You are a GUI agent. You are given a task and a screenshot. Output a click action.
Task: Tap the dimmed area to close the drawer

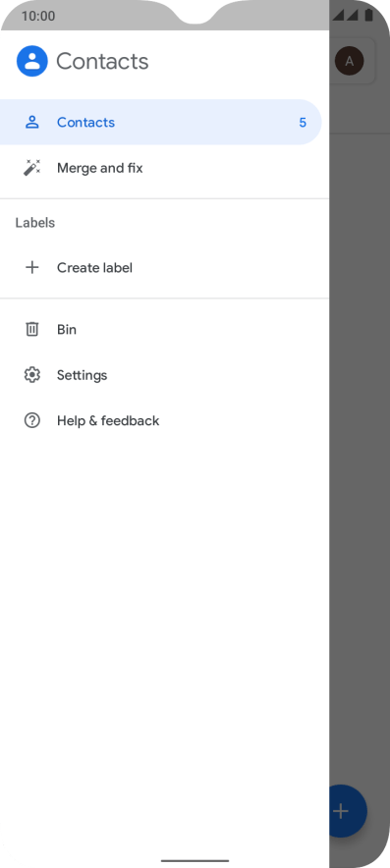click(x=360, y=443)
